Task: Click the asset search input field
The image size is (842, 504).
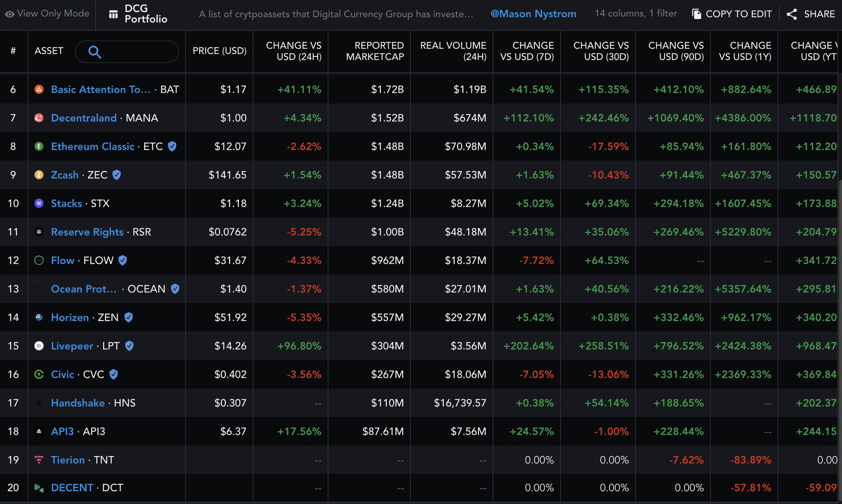Action: [127, 52]
